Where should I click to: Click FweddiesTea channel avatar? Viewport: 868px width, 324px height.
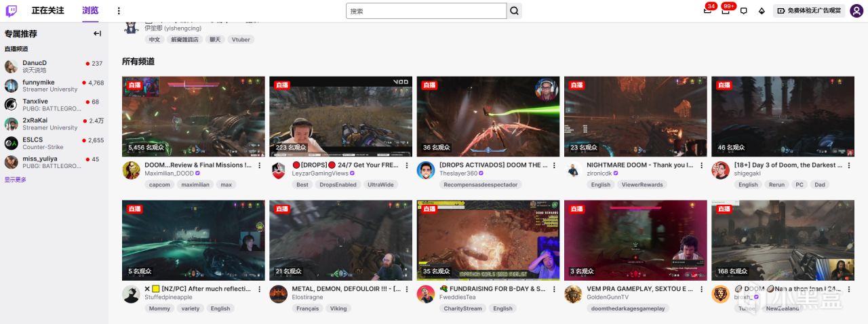pyautogui.click(x=426, y=294)
